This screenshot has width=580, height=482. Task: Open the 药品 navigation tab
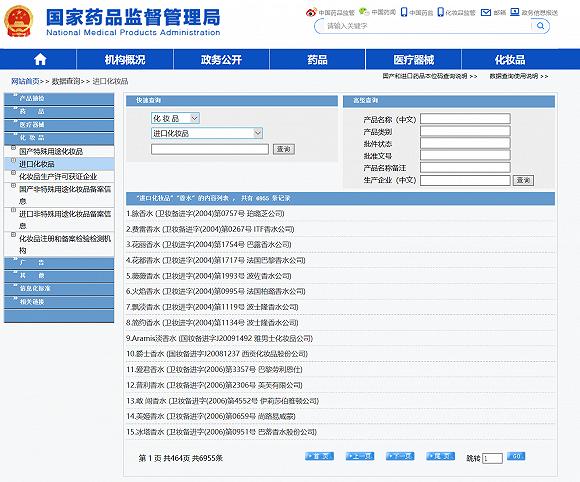tap(317, 60)
